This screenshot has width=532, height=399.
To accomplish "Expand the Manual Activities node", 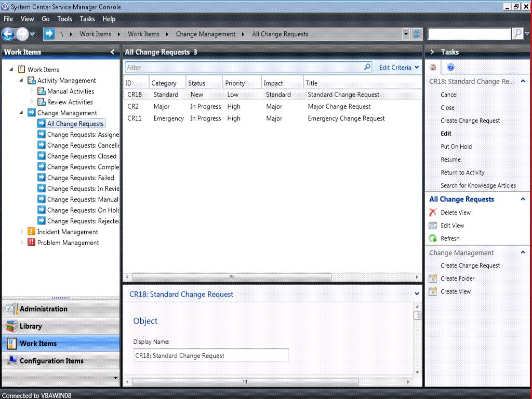I will (32, 91).
